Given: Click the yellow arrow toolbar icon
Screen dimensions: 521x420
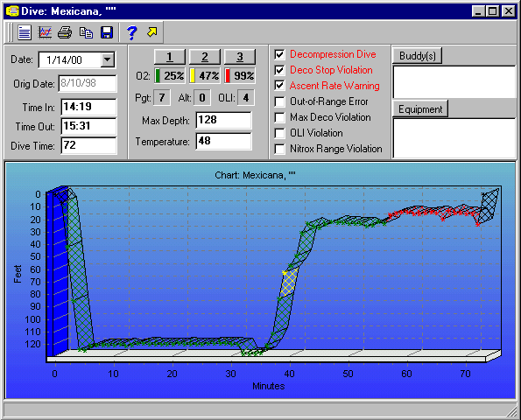Looking at the screenshot, I should (x=152, y=32).
